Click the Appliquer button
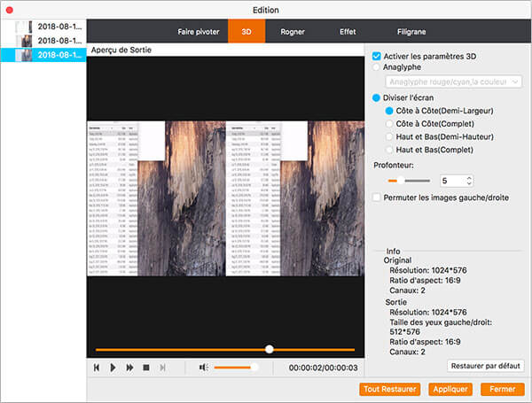532x403 pixels. pos(449,389)
